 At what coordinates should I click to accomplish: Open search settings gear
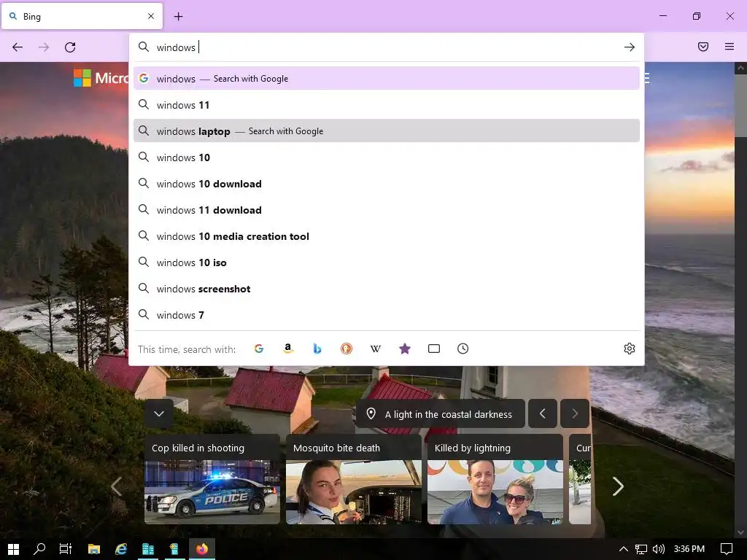tap(630, 349)
